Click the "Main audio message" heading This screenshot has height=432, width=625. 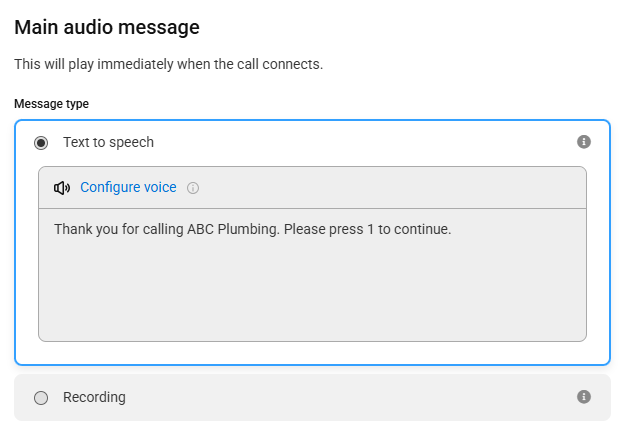point(107,27)
